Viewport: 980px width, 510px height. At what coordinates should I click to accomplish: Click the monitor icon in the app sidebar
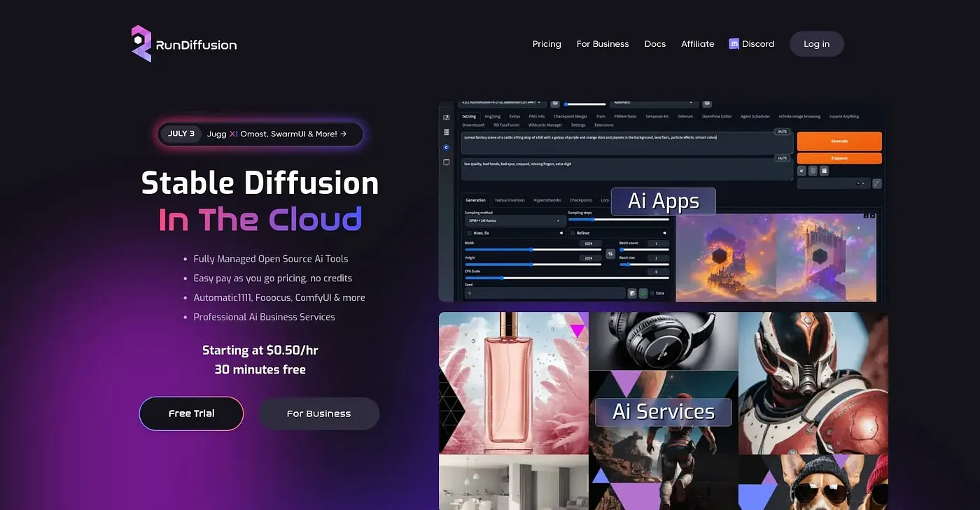pyautogui.click(x=447, y=162)
